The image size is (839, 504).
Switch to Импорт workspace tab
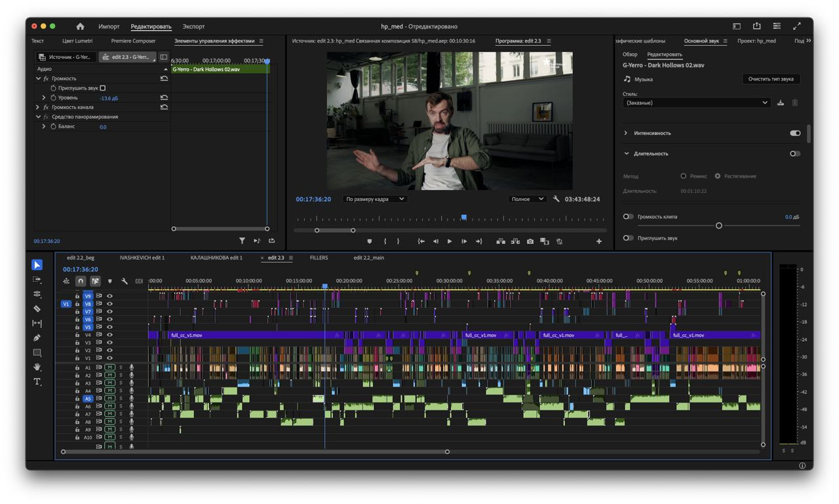click(109, 26)
